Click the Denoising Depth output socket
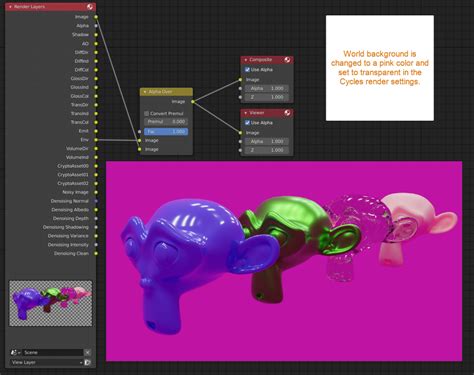The height and width of the screenshot is (375, 474). [x=96, y=219]
